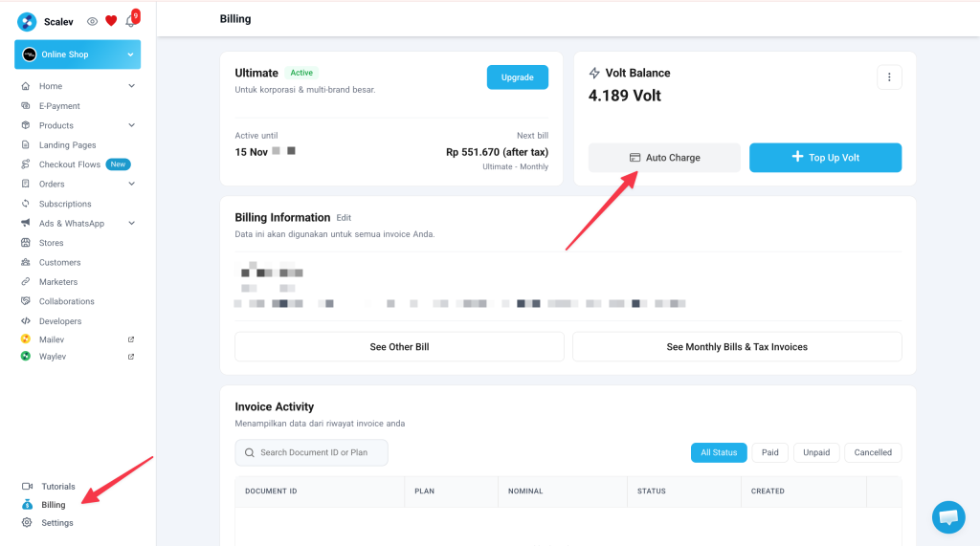
Task: Click the Marketers link icon
Action: tap(26, 282)
